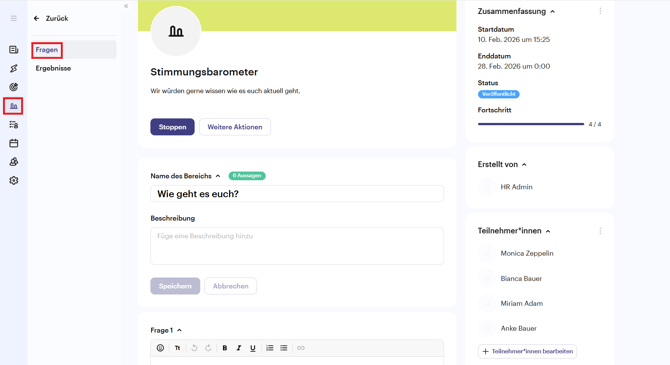Toggle italic formatting in Frage 1

239,348
